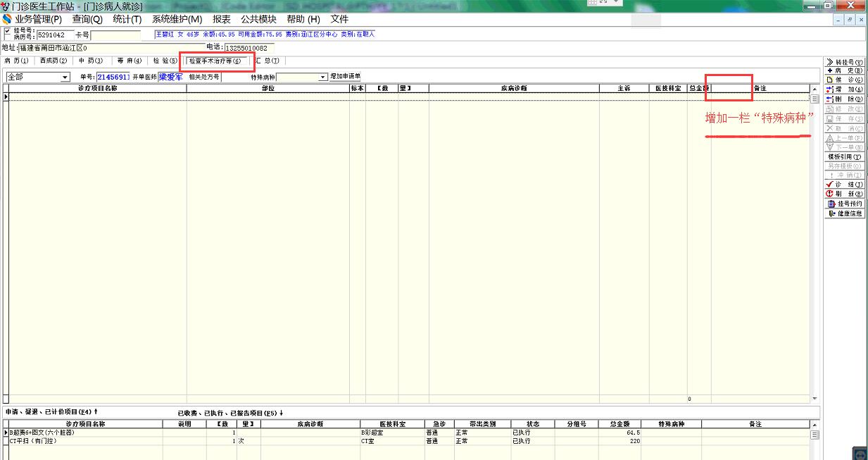Click upper grid 医技科室 column header

click(667, 89)
